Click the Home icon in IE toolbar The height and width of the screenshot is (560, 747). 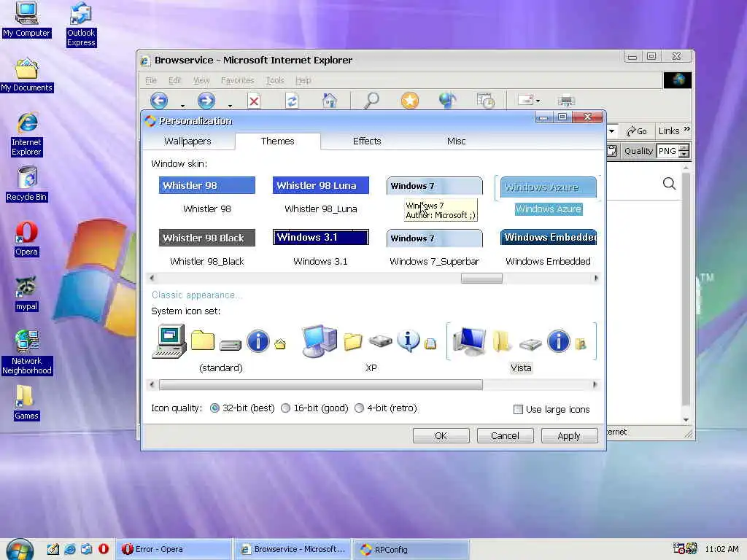pos(329,101)
